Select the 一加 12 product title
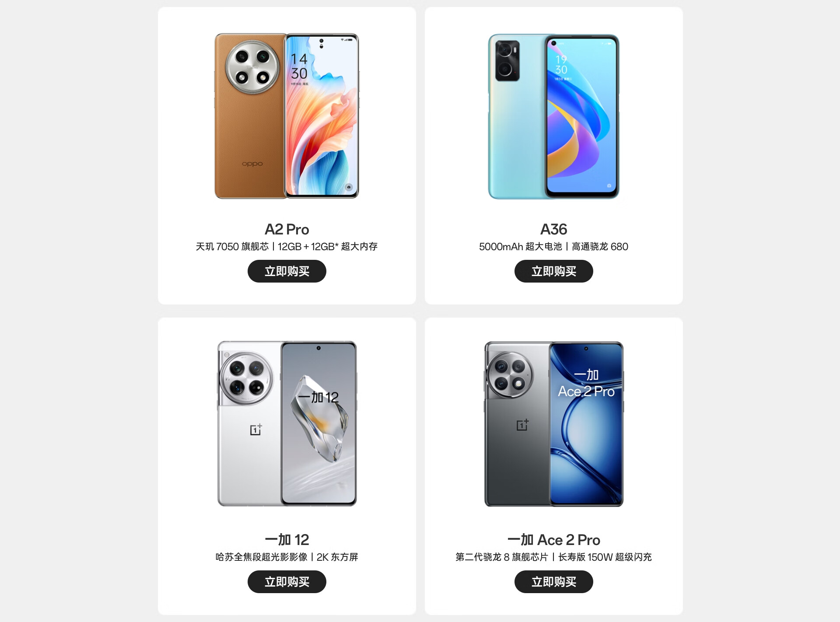 click(x=287, y=540)
